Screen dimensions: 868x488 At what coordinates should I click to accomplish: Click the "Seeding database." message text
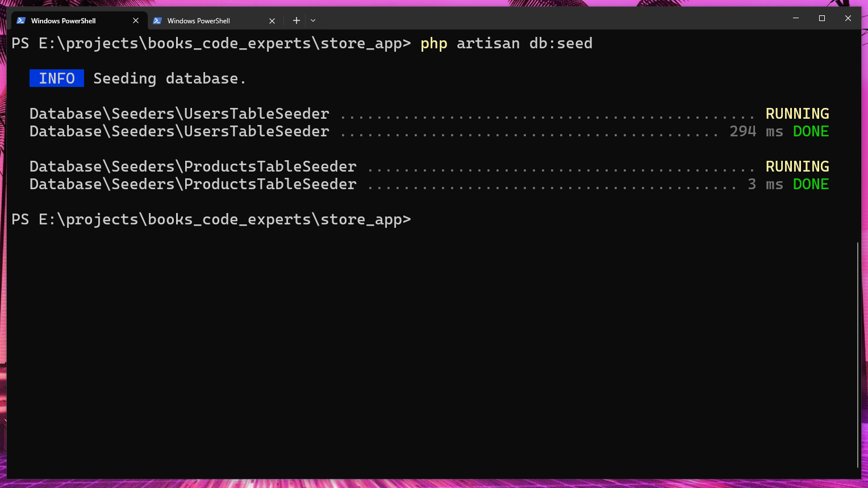click(x=169, y=78)
